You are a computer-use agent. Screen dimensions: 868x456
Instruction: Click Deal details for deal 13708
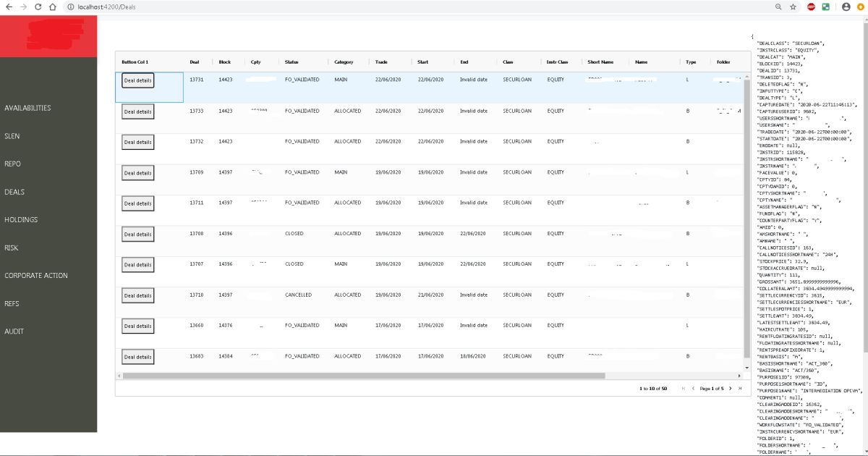coord(137,235)
